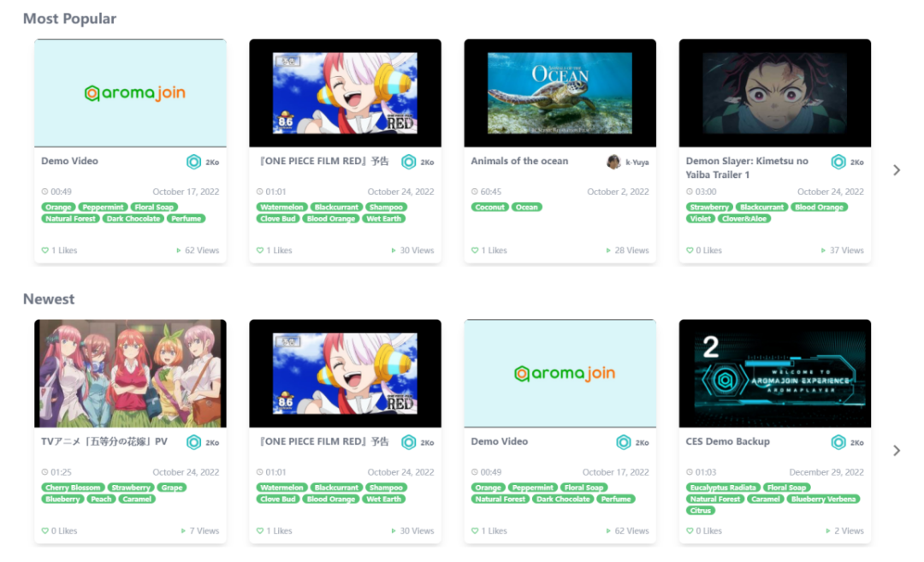Click heart icon on Most Popular ONE PIECE card
Image resolution: width=924 pixels, height=562 pixels.
[260, 251]
